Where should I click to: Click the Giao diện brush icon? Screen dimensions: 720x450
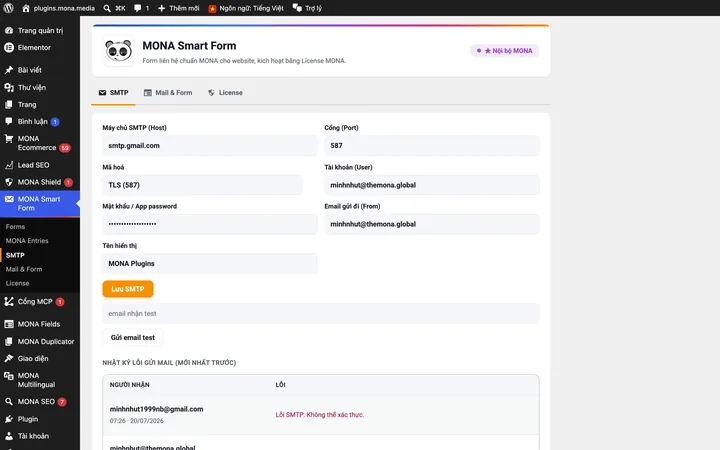click(9, 358)
